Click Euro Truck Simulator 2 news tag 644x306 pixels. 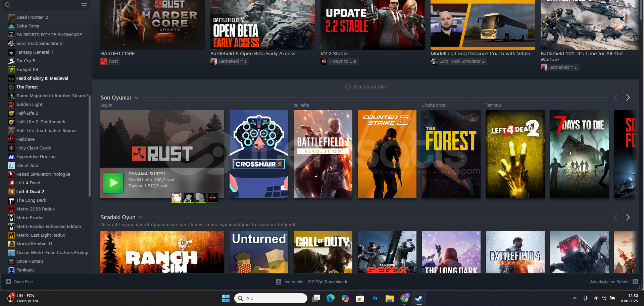point(458,61)
